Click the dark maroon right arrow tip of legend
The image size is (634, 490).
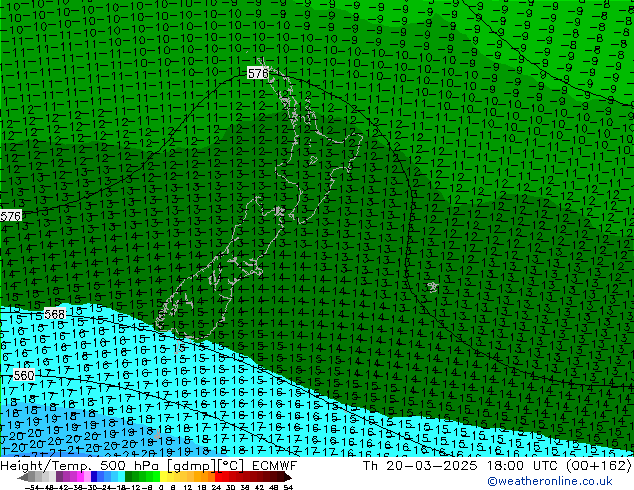click(288, 477)
